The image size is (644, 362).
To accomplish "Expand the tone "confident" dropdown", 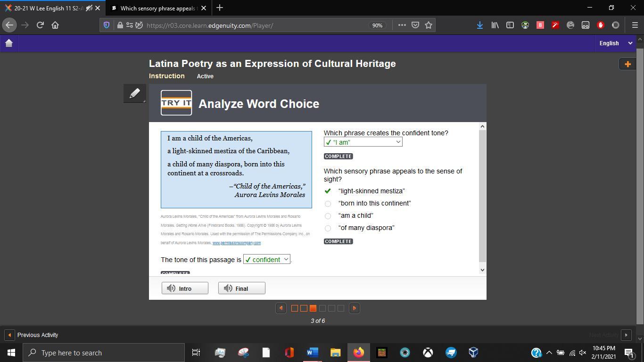I will coord(267,260).
